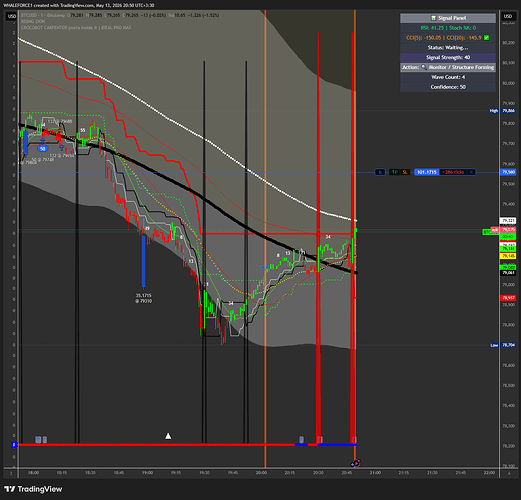Image resolution: width=521 pixels, height=500 pixels.
Task: Open the USD currency dropdown top right
Action: (x=508, y=16)
